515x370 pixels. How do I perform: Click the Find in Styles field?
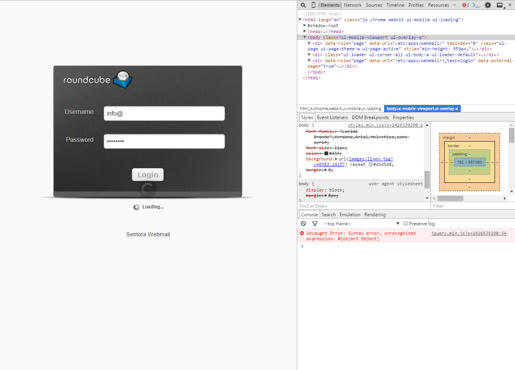363,206
